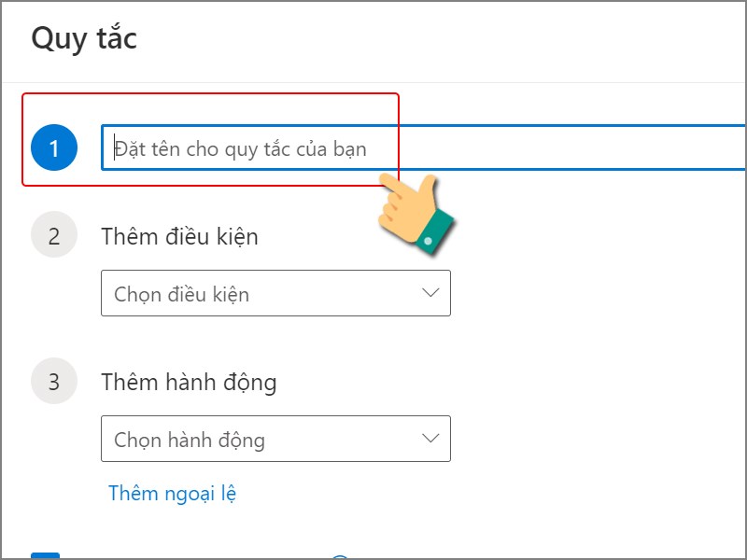This screenshot has height=560, width=747.
Task: Click the red highlight box's top border
Action: pyautogui.click(x=210, y=93)
